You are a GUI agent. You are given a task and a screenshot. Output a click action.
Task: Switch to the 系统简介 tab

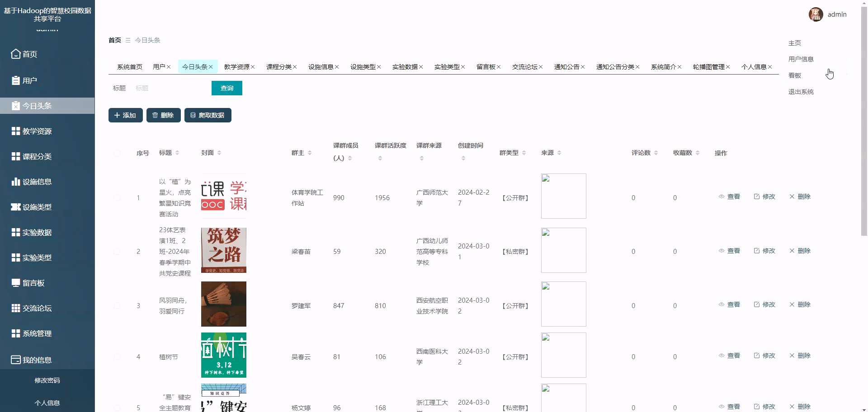[x=663, y=67]
